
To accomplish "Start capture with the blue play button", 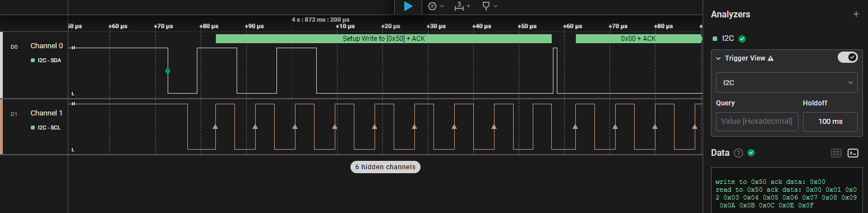I will (x=408, y=6).
